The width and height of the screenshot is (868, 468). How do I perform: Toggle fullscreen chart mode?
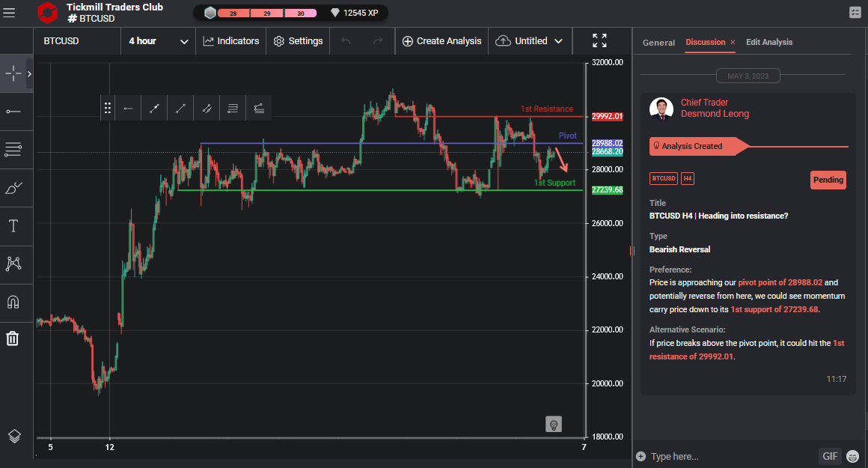[599, 40]
